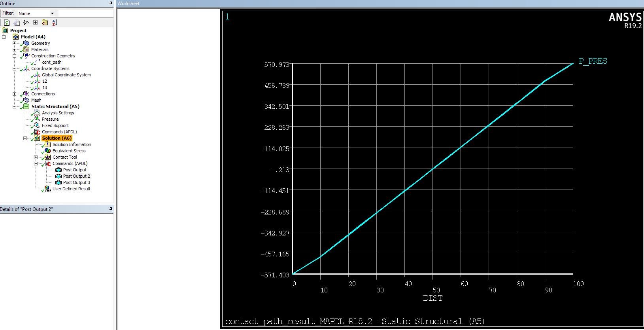644x330 pixels.
Task: Click the gate-shaped filter icon in Outline toolbar
Action: (x=26, y=23)
